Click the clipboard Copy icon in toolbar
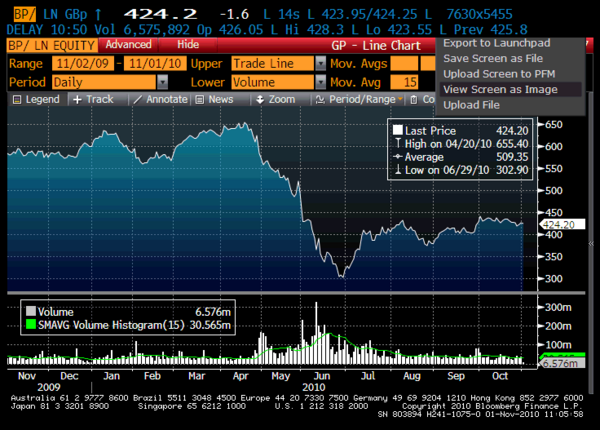Viewport: 600px width, 430px height. (x=414, y=100)
